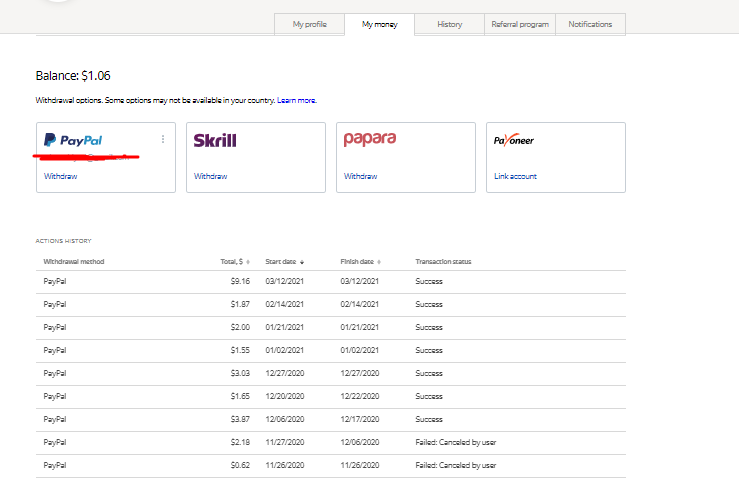Screen dimensions: 739x502
Task: Click start date 02/14/2021
Action: pos(285,304)
